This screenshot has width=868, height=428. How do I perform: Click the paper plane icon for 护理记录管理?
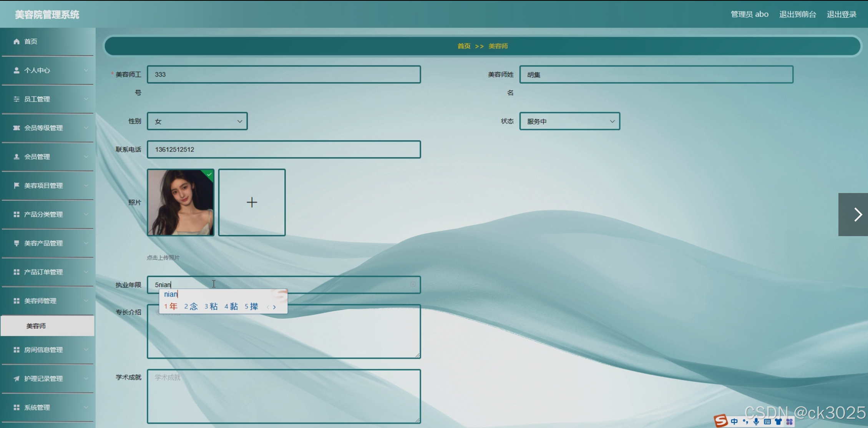(17, 378)
